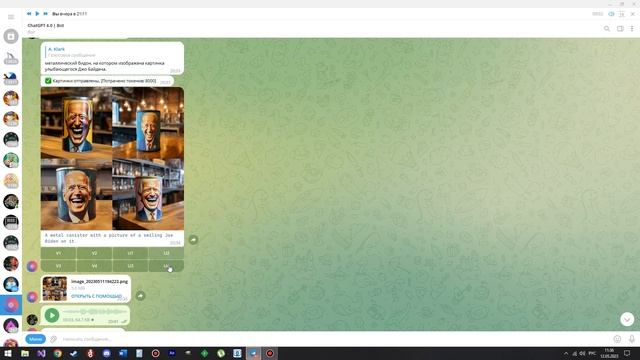Seek within the voice message waveform
Viewport: 640px width, 360px height.
point(95,312)
